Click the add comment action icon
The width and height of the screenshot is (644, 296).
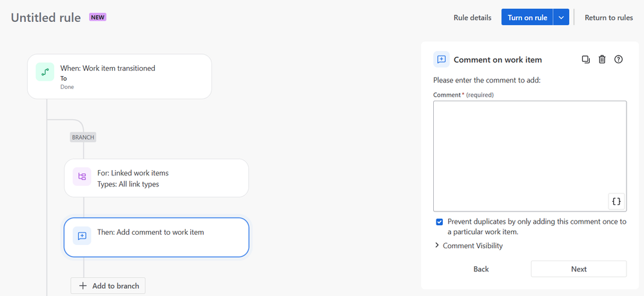(x=82, y=236)
